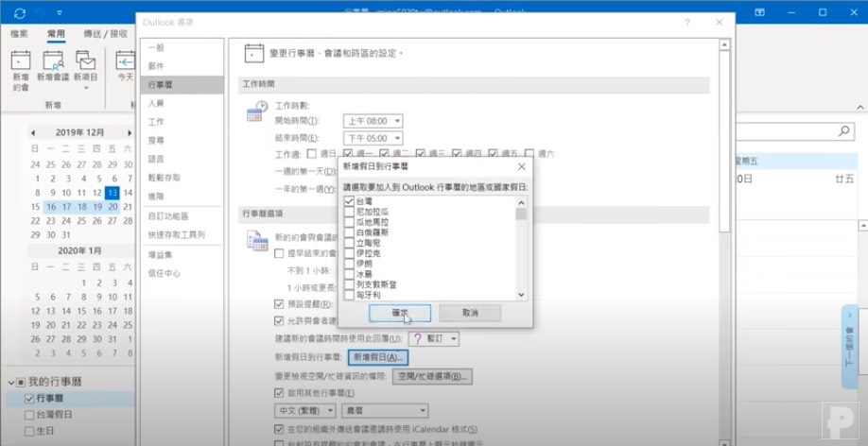Select 進階 in options sidebar
The height and width of the screenshot is (446, 868).
pyautogui.click(x=182, y=196)
